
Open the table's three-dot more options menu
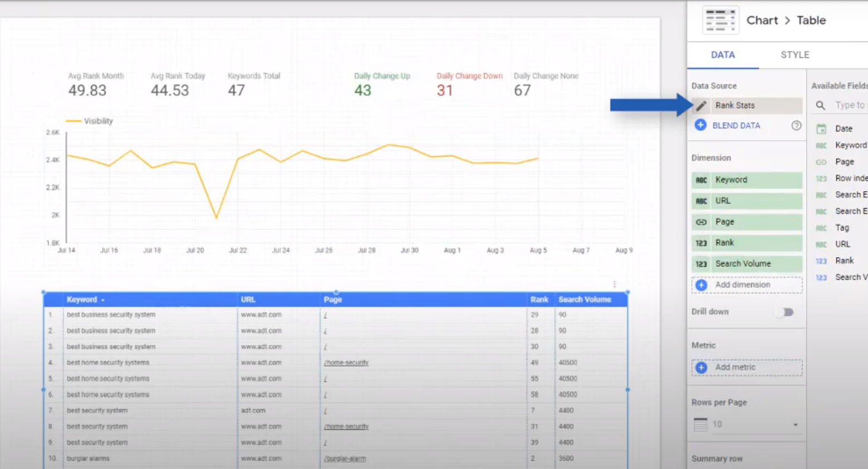point(614,284)
